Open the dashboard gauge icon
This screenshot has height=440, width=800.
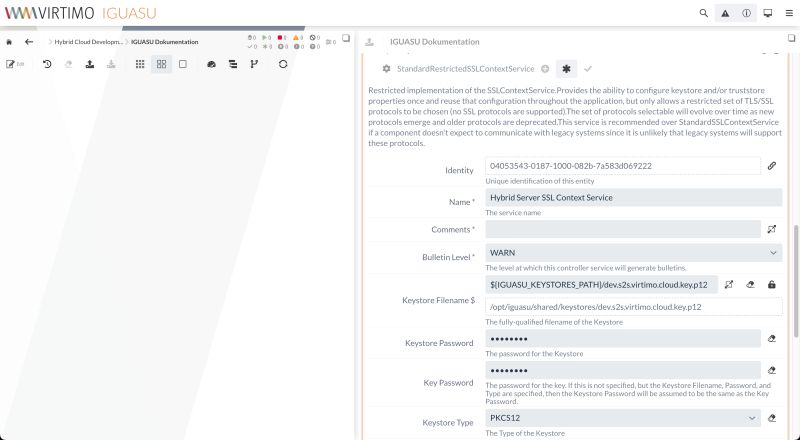pyautogui.click(x=211, y=64)
